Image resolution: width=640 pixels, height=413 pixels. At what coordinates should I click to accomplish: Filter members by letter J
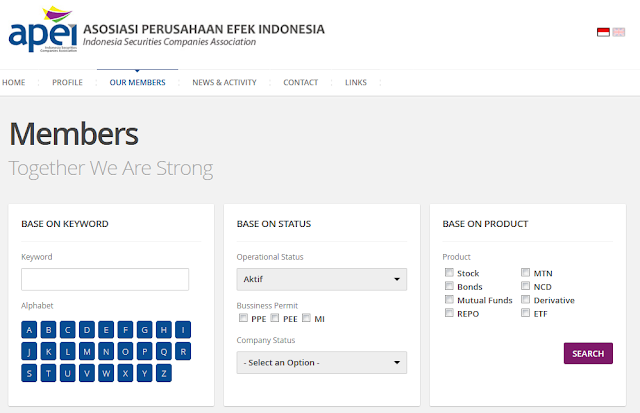(29, 351)
